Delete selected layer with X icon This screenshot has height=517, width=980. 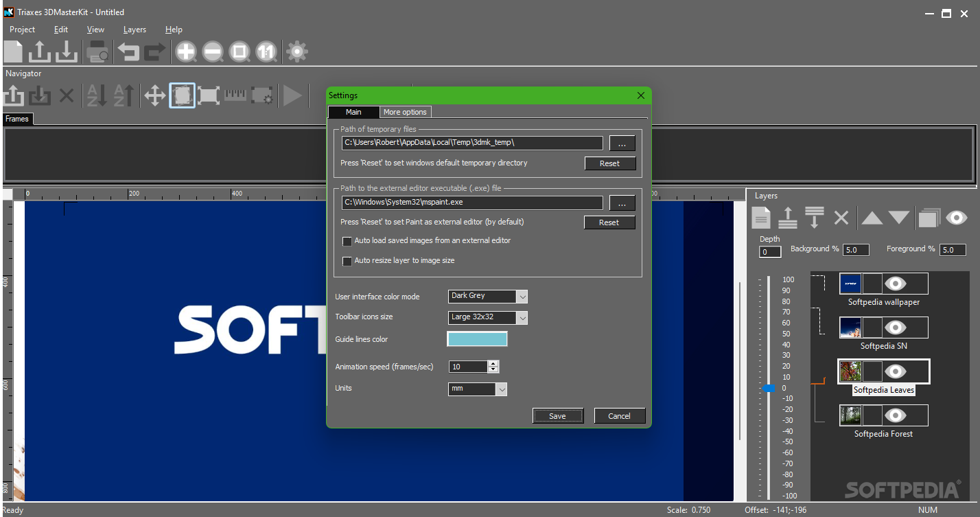point(841,218)
